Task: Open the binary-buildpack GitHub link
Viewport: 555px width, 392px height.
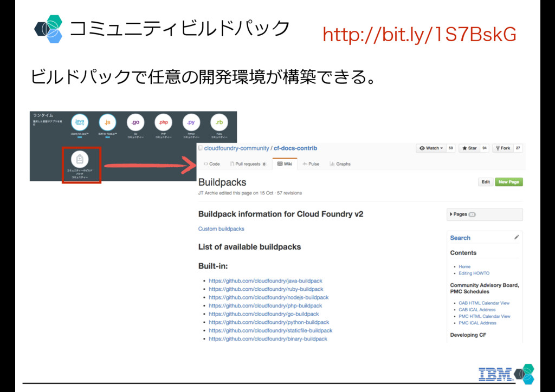Action: [x=268, y=338]
